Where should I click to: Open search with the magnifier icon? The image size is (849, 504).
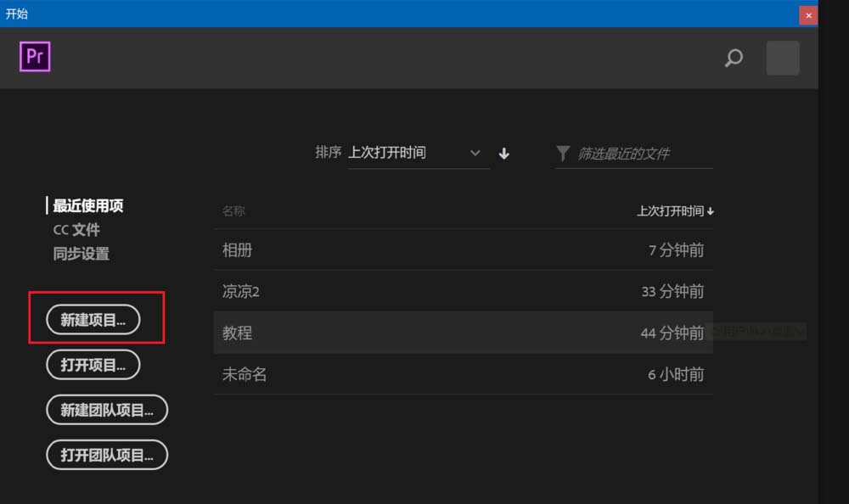point(734,58)
